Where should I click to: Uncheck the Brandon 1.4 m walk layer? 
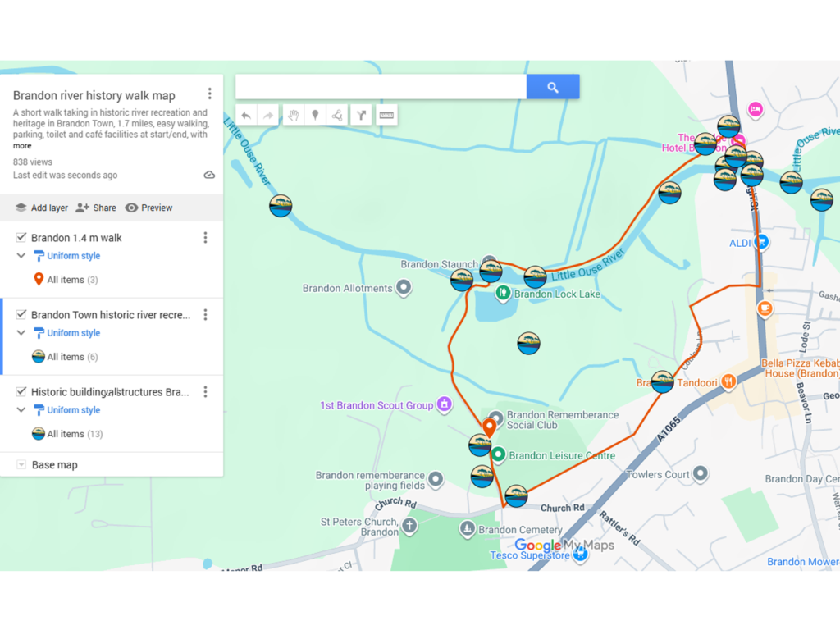pyautogui.click(x=21, y=237)
